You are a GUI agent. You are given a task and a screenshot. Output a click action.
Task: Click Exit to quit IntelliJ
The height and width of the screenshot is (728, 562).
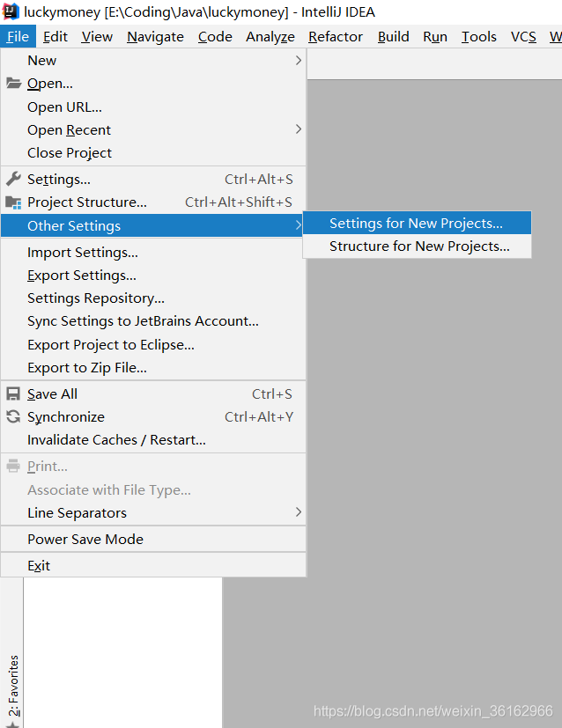click(39, 566)
